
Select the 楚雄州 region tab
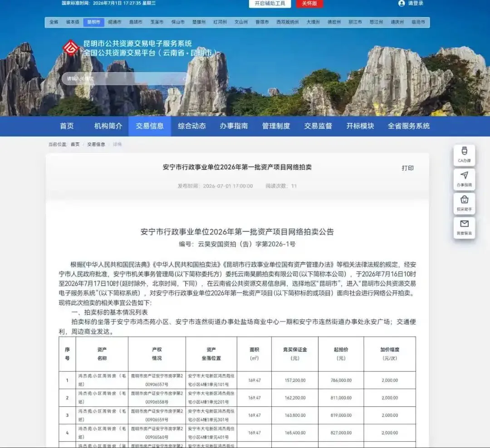199,22
